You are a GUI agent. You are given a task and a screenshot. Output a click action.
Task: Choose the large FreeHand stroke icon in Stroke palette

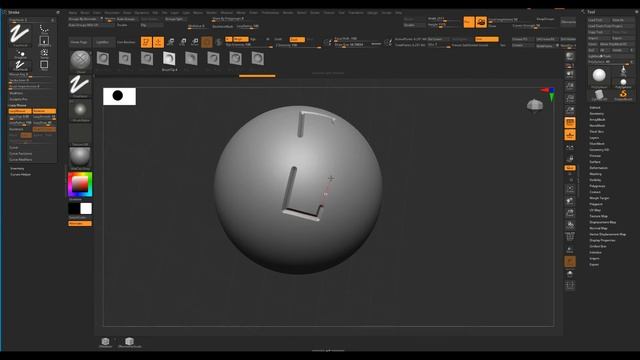pos(20,34)
